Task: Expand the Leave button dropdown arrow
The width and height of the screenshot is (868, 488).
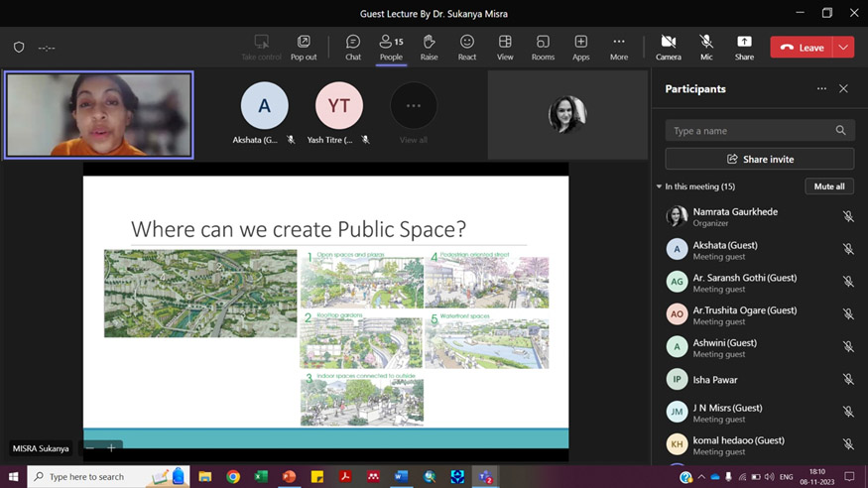Action: (x=843, y=48)
